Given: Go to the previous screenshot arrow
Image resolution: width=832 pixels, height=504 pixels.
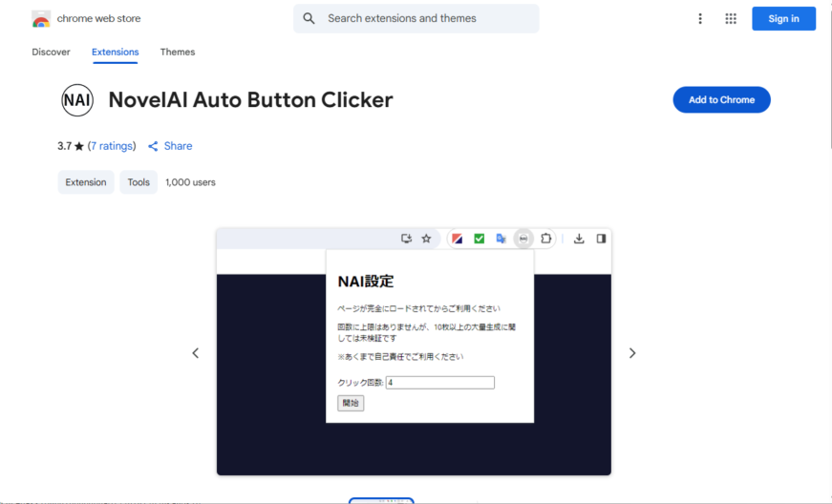Looking at the screenshot, I should pyautogui.click(x=195, y=353).
